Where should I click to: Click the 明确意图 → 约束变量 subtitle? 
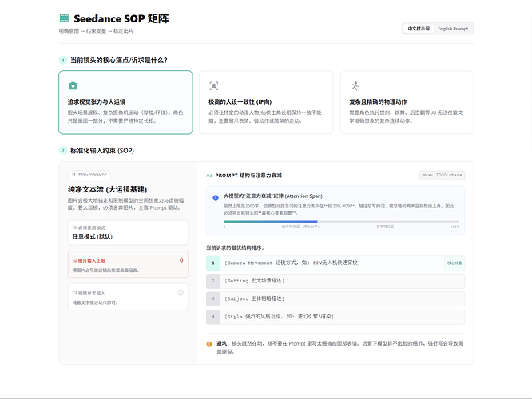click(96, 31)
